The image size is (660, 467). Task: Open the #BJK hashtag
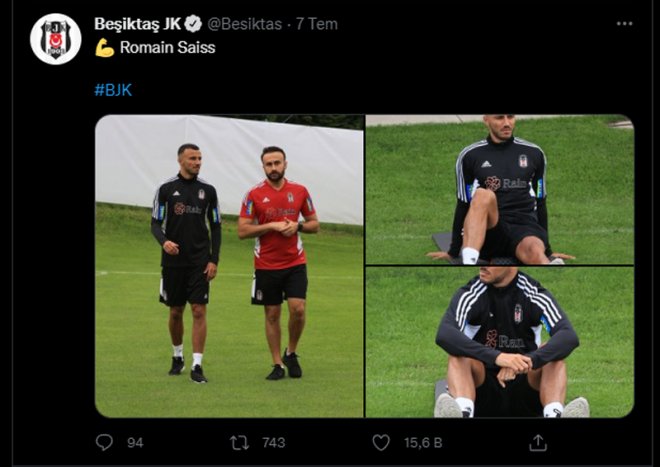coord(113,89)
